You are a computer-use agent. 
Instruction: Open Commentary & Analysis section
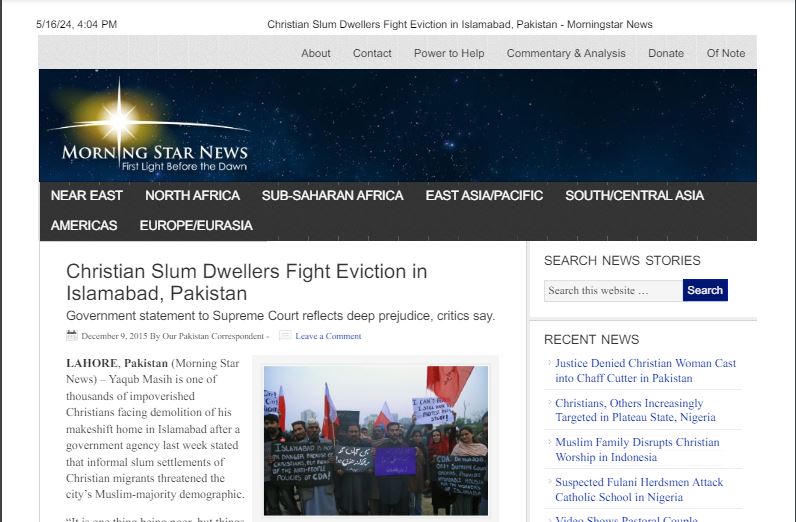[x=566, y=53]
